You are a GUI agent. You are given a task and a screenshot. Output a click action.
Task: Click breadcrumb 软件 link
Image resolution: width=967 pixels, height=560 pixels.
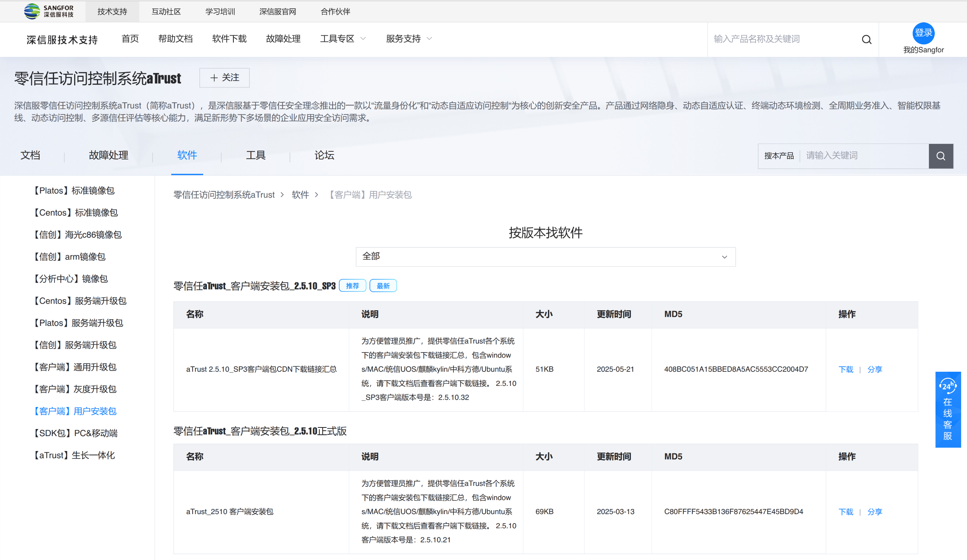(300, 195)
